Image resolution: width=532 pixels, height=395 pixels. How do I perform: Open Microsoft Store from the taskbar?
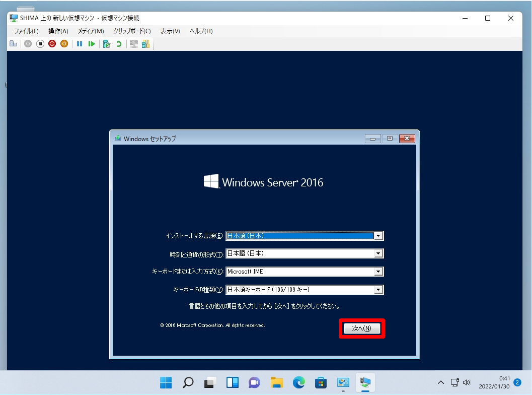tap(321, 383)
